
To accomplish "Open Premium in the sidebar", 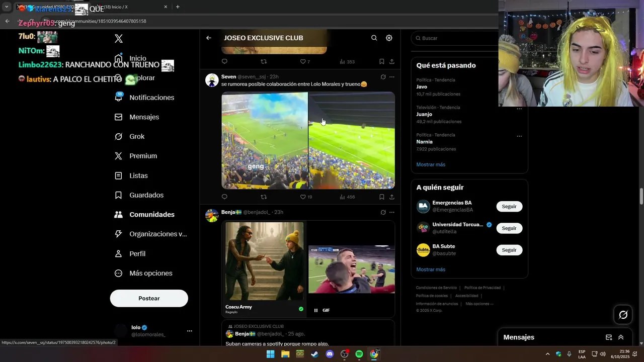I will 136,156.
